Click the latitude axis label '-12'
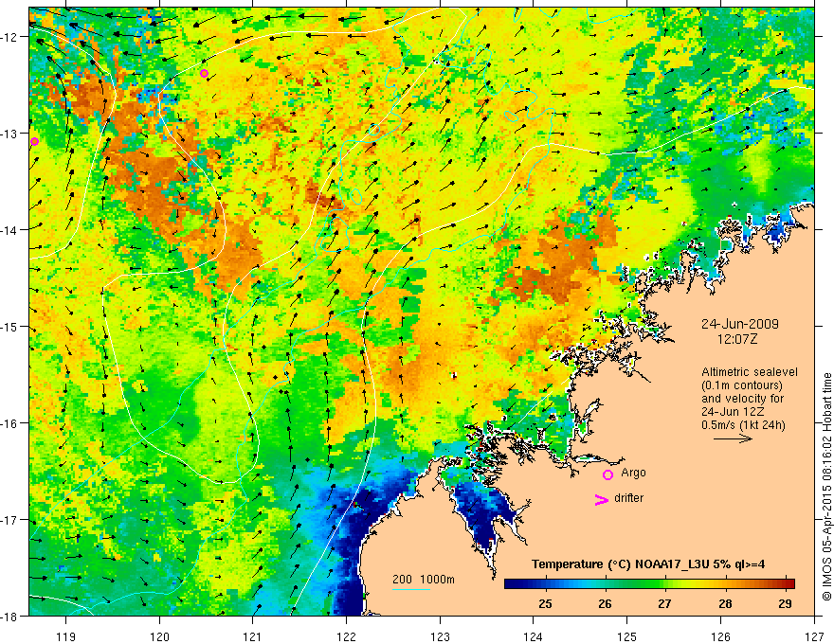834x644 pixels. (x=10, y=37)
